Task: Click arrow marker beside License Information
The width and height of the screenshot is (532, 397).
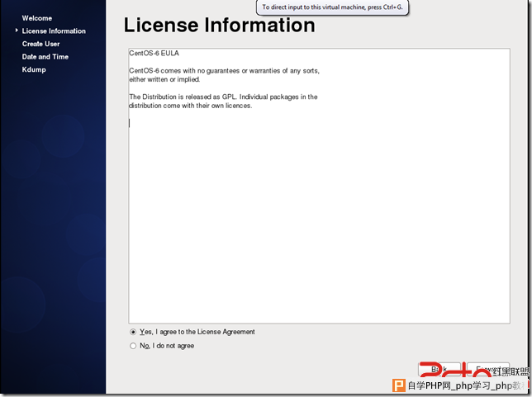Action: pos(17,31)
